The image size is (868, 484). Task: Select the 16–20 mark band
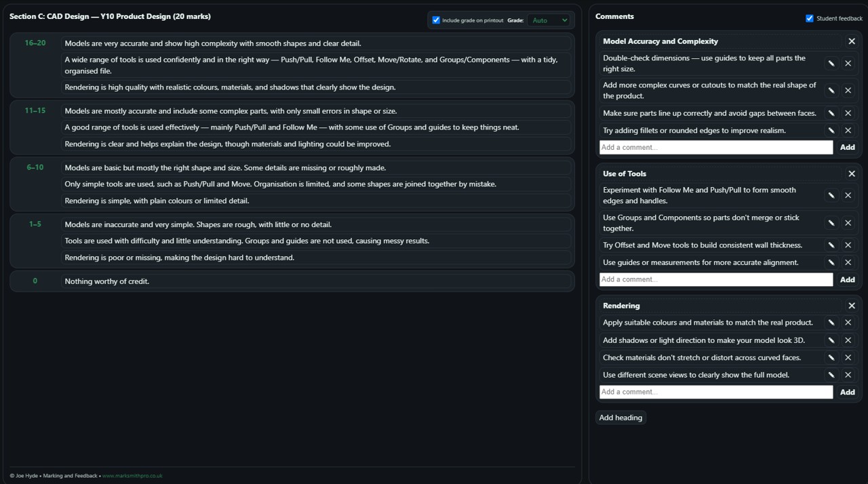pyautogui.click(x=35, y=43)
